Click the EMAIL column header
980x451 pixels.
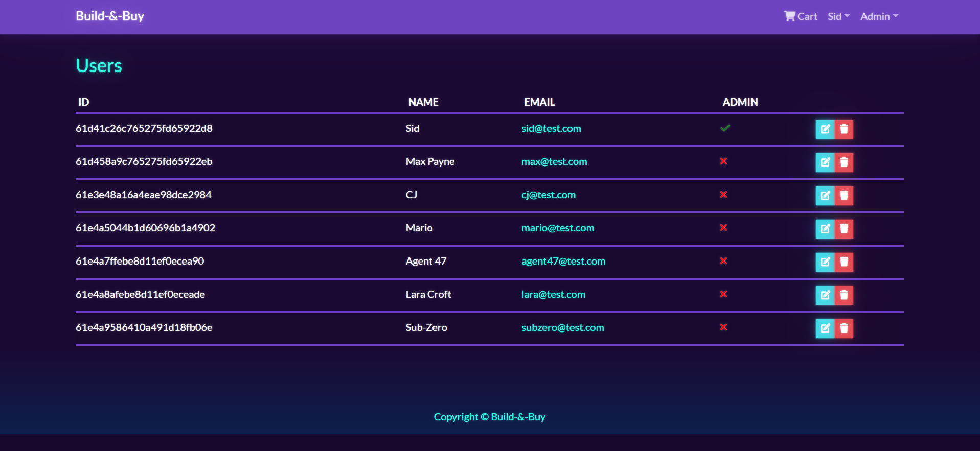point(539,102)
